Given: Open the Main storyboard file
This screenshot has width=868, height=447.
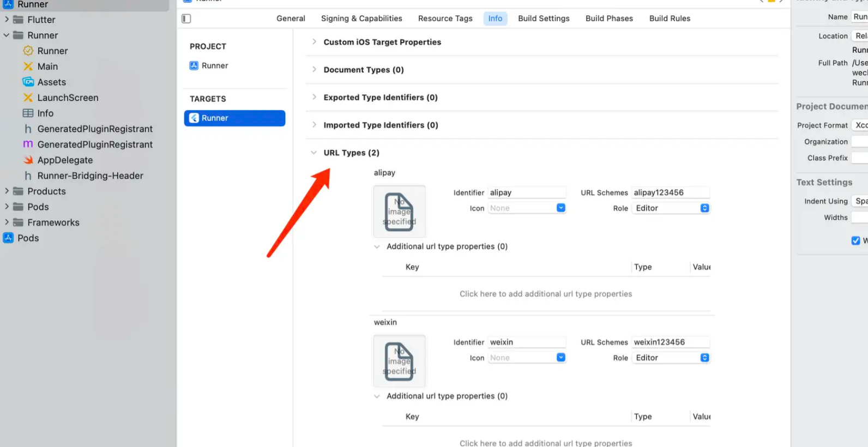Looking at the screenshot, I should tap(47, 67).
